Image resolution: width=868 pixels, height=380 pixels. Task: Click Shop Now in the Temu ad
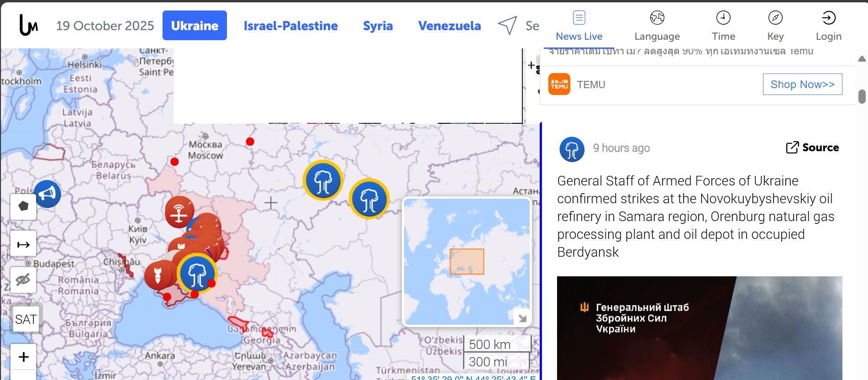(802, 84)
